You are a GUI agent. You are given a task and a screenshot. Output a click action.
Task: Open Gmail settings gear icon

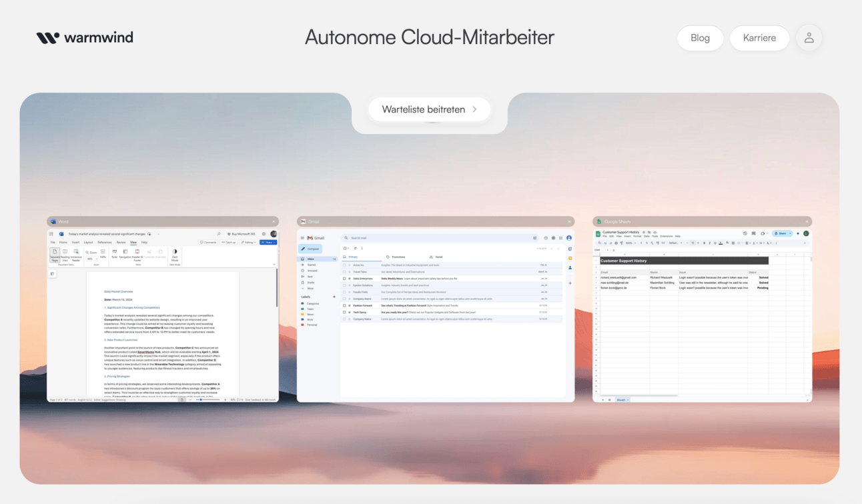[553, 238]
